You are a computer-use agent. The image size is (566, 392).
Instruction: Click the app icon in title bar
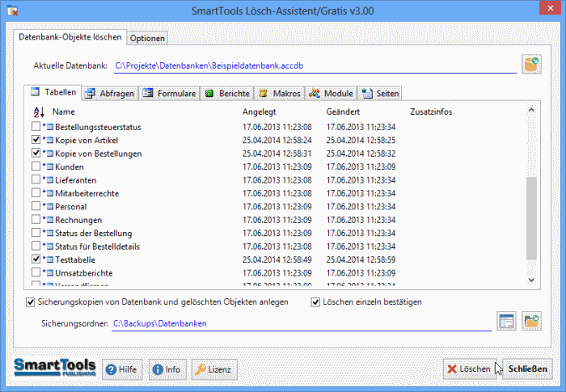click(12, 11)
